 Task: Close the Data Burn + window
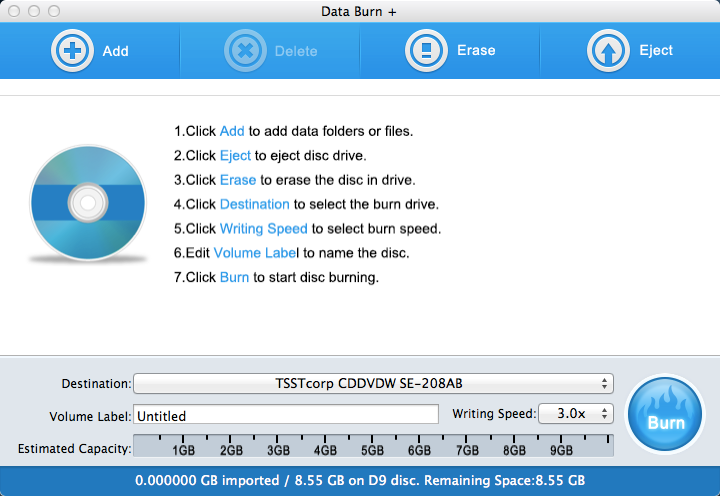click(x=13, y=11)
